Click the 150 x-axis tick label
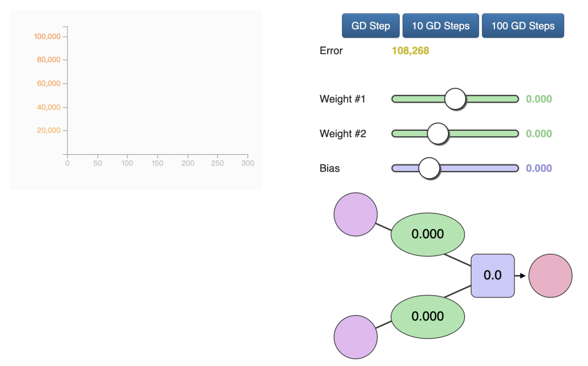 (157, 163)
